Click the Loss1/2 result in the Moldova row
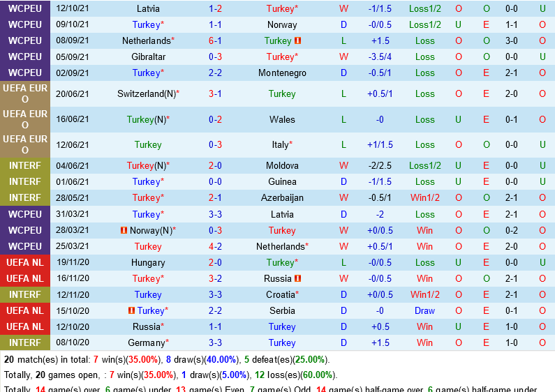The image size is (555, 392). click(x=424, y=165)
